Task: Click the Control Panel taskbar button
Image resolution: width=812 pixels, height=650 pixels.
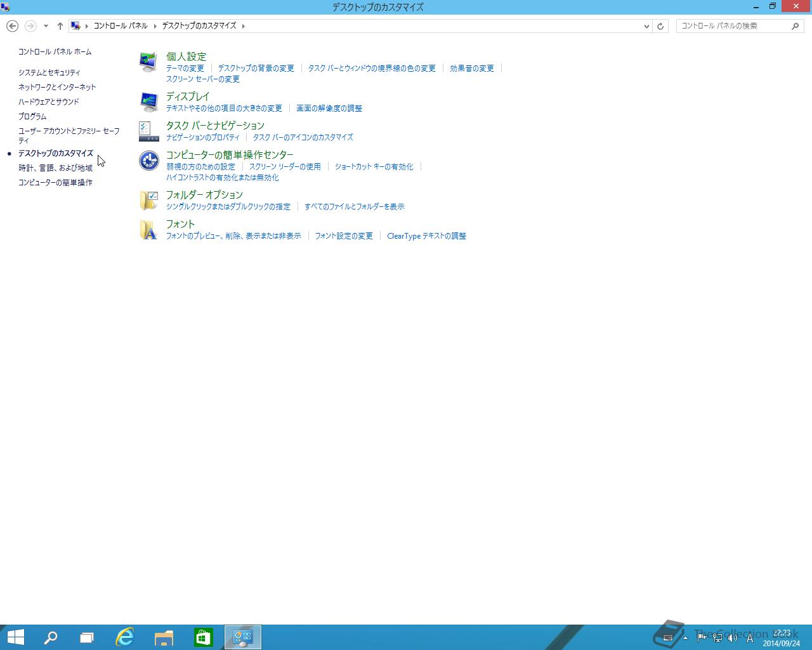Action: [x=243, y=637]
